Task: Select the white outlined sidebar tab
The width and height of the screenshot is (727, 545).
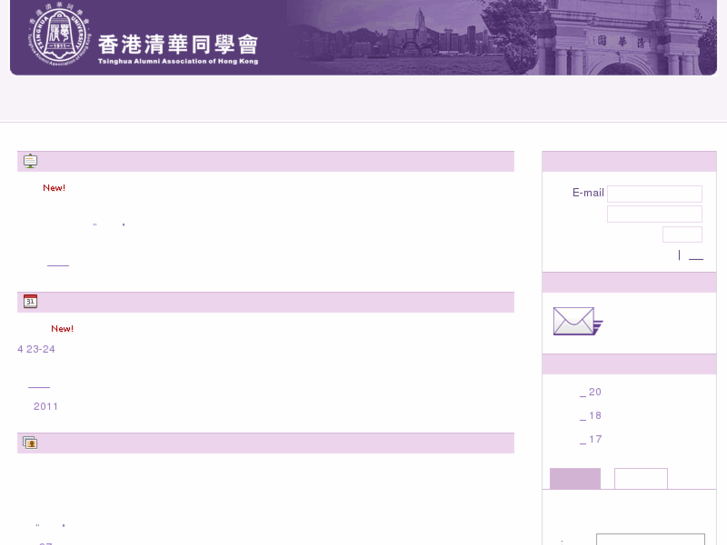Action: pyautogui.click(x=641, y=479)
